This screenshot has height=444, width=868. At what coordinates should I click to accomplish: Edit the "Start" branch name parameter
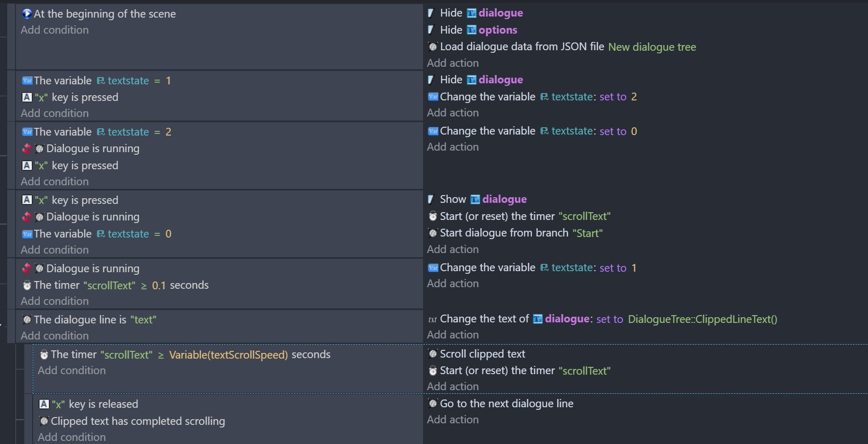coord(588,233)
